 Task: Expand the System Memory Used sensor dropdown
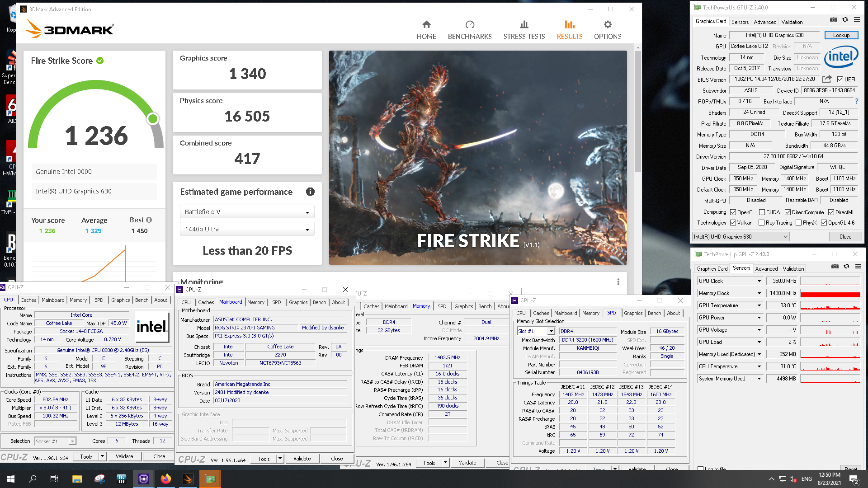pyautogui.click(x=759, y=379)
